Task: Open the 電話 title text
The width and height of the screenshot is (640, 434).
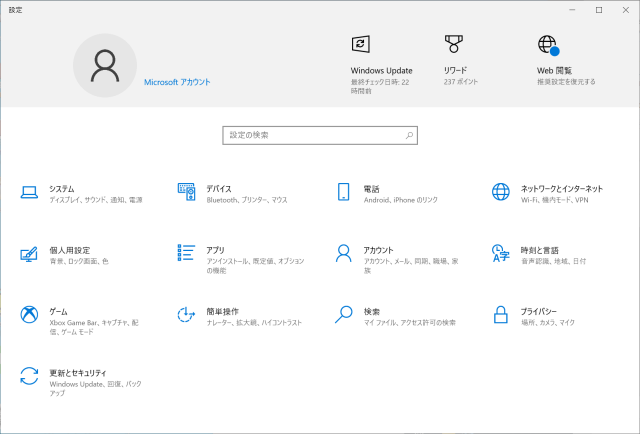Action: [371, 189]
